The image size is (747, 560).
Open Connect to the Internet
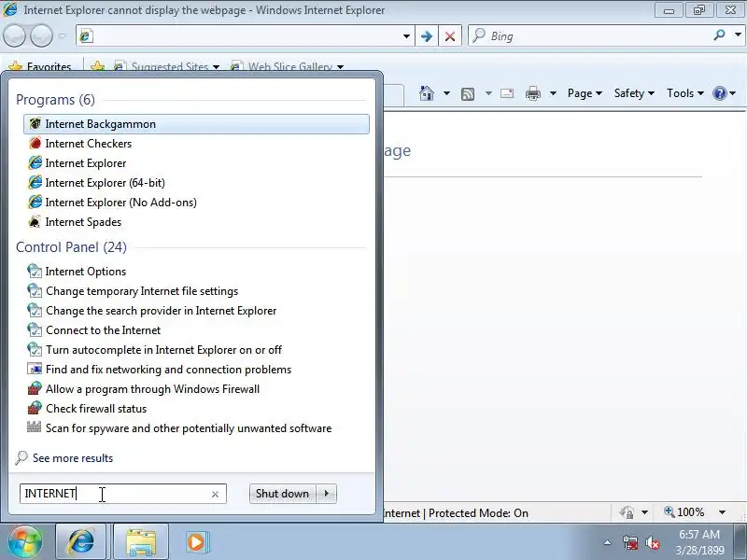(103, 330)
